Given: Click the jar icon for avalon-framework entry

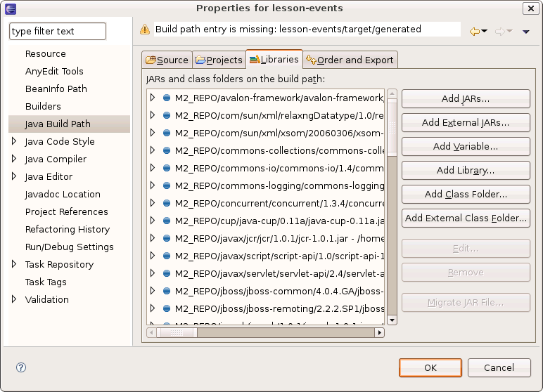Looking at the screenshot, I should 167,98.
